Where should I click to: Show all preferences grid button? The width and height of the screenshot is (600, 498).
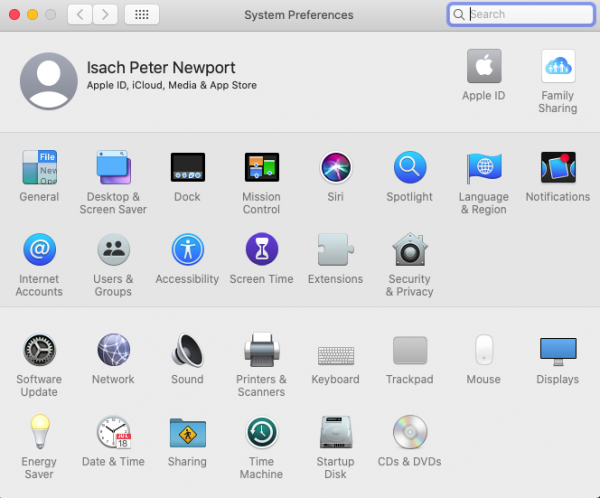142,15
